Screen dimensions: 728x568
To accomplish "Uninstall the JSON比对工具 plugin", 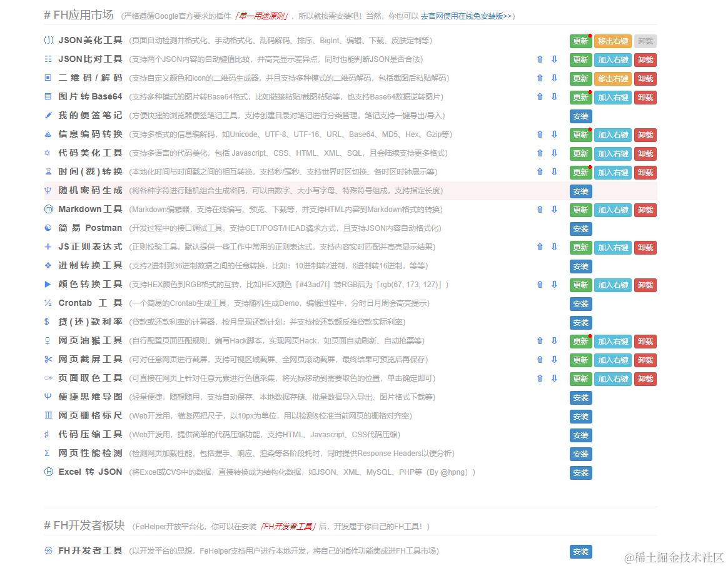I will click(645, 60).
